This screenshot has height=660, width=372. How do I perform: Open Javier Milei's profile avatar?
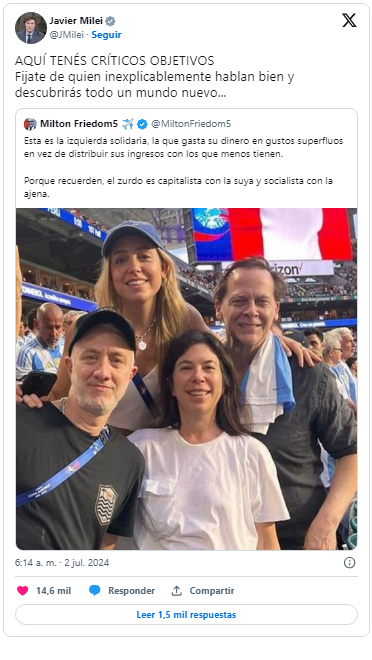31,28
